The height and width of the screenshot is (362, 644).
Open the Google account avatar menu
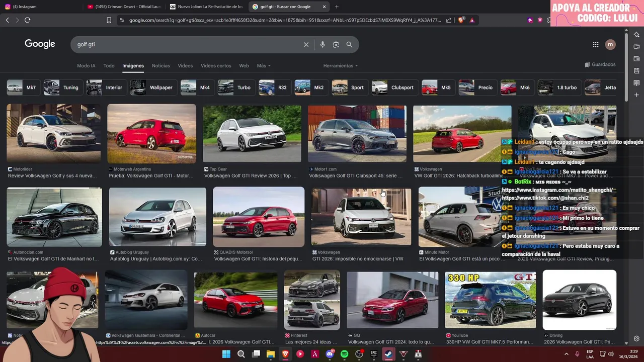pyautogui.click(x=610, y=45)
